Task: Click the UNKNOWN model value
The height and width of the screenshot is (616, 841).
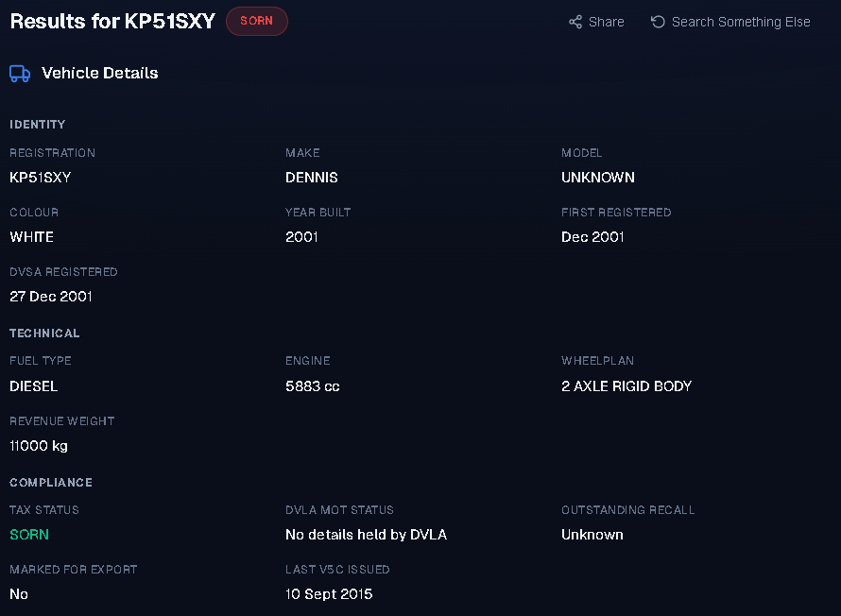Action: (x=598, y=178)
